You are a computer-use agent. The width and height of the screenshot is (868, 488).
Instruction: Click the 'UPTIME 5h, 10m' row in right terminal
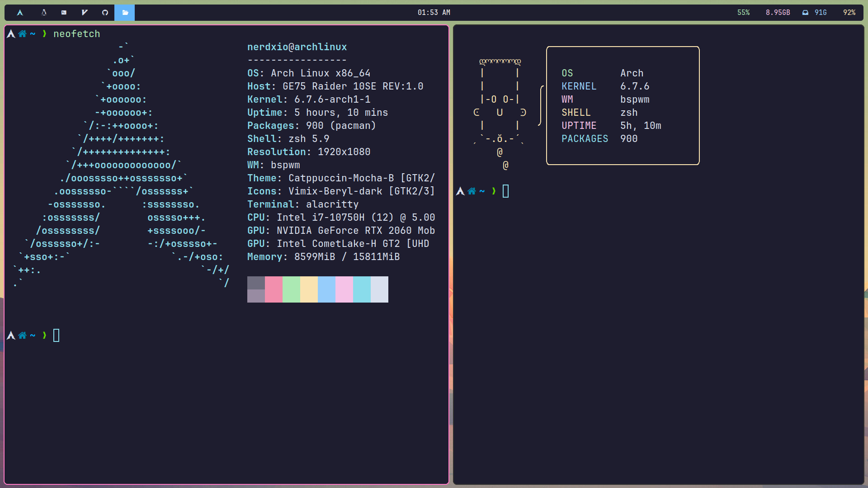(611, 126)
